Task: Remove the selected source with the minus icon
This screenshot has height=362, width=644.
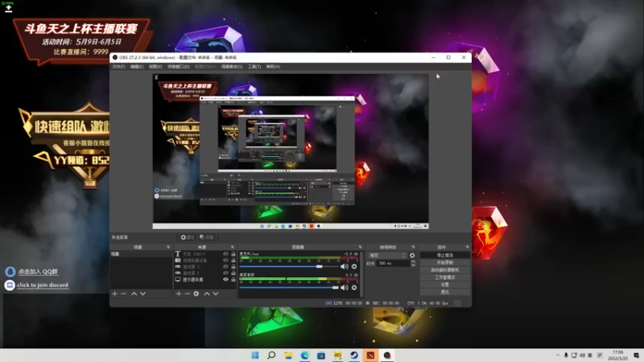Action: point(188,294)
